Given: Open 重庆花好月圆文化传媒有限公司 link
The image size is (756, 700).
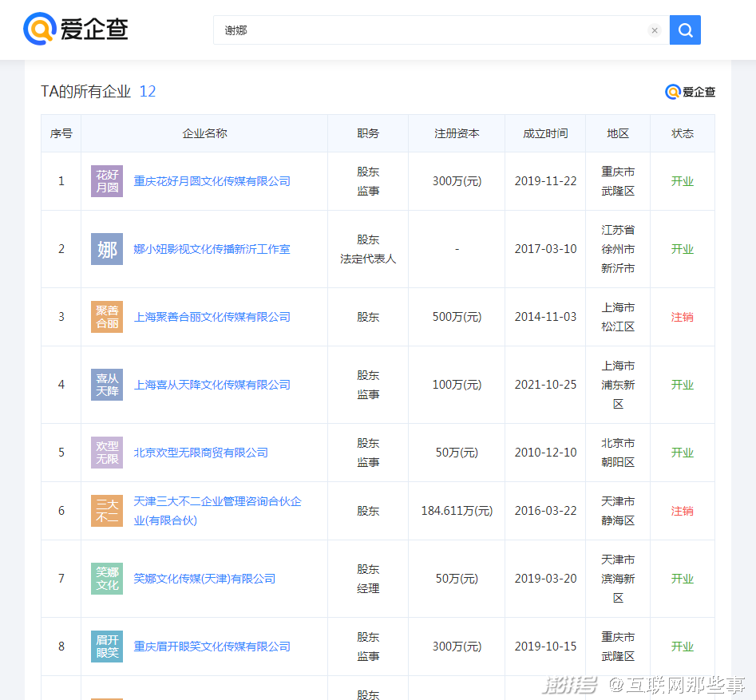Looking at the screenshot, I should coord(212,181).
